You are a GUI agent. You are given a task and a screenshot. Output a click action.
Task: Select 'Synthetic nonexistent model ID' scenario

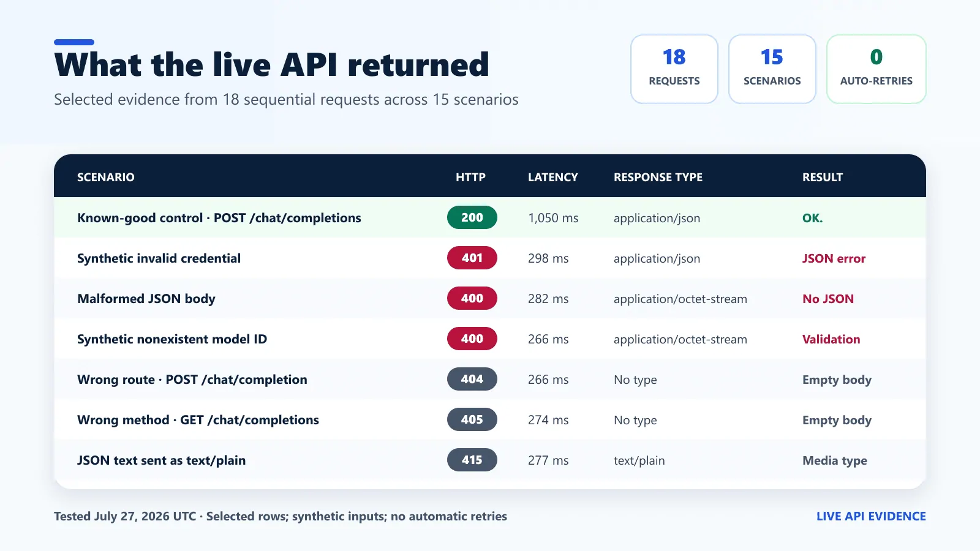(x=172, y=339)
